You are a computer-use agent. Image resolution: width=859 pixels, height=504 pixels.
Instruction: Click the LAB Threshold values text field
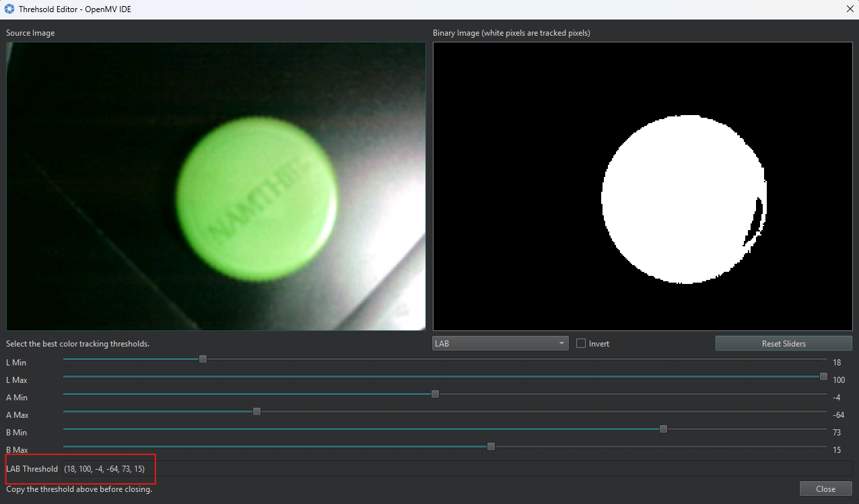[x=104, y=469]
